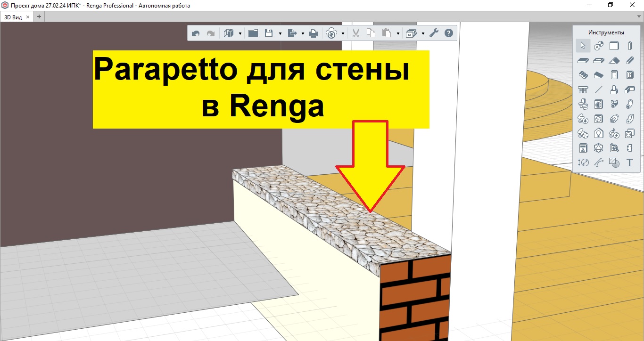The width and height of the screenshot is (644, 341).
Task: Click the Print icon
Action: pos(313,33)
